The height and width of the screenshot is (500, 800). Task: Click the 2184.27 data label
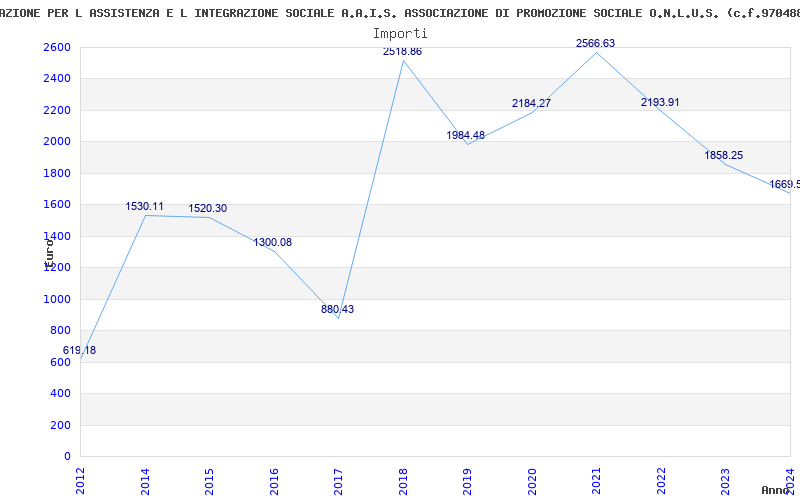pyautogui.click(x=532, y=103)
